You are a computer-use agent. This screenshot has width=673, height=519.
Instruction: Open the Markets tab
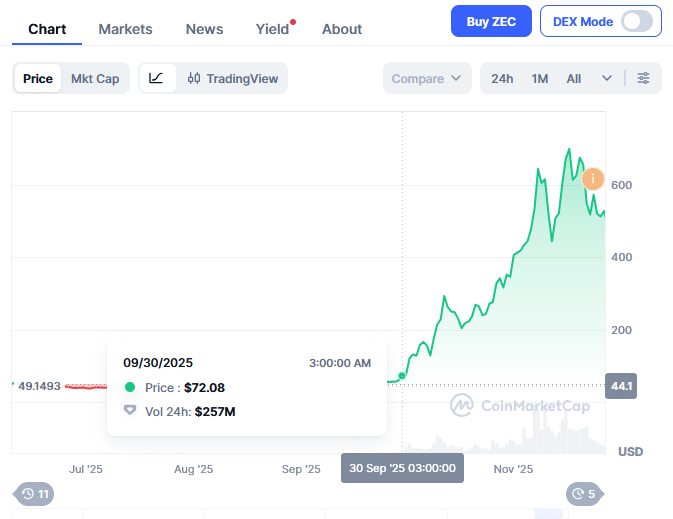pos(125,29)
